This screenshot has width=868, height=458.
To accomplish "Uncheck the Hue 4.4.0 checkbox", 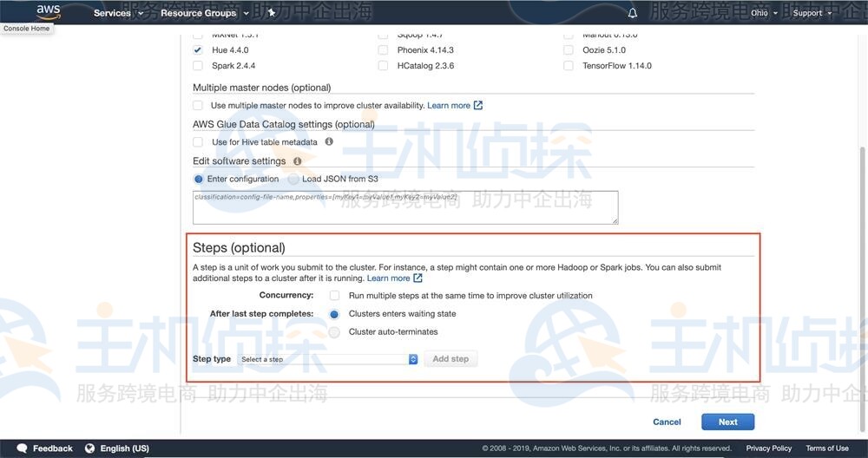I will (198, 50).
